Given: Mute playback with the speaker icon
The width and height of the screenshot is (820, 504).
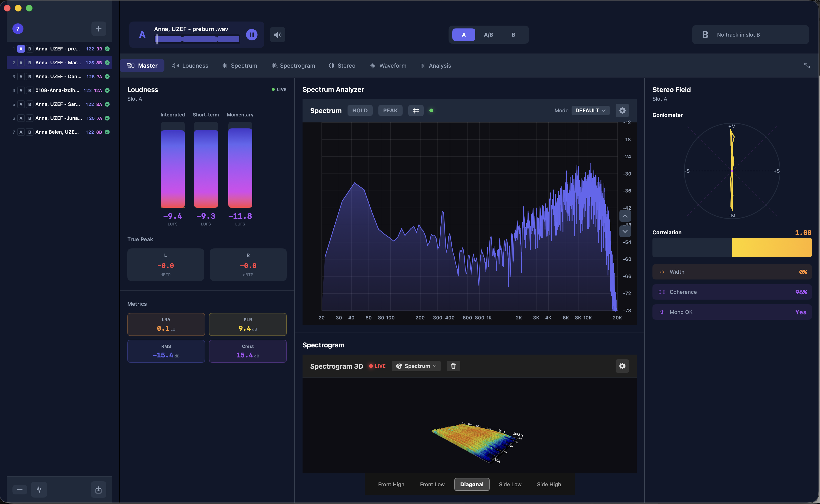Looking at the screenshot, I should click(277, 34).
